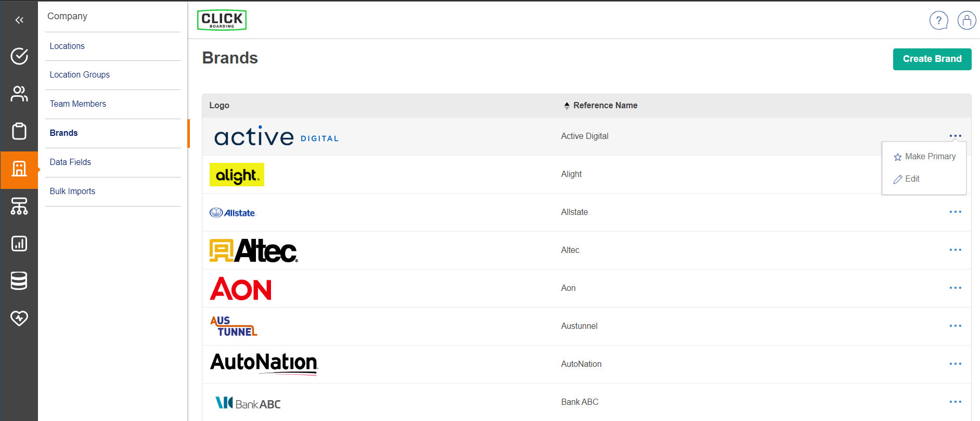Open the user profile icon

tap(966, 21)
